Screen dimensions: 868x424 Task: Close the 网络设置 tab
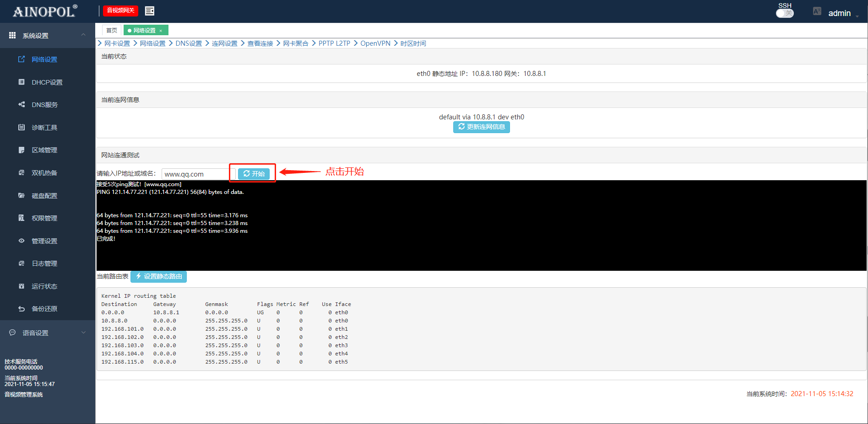point(161,31)
